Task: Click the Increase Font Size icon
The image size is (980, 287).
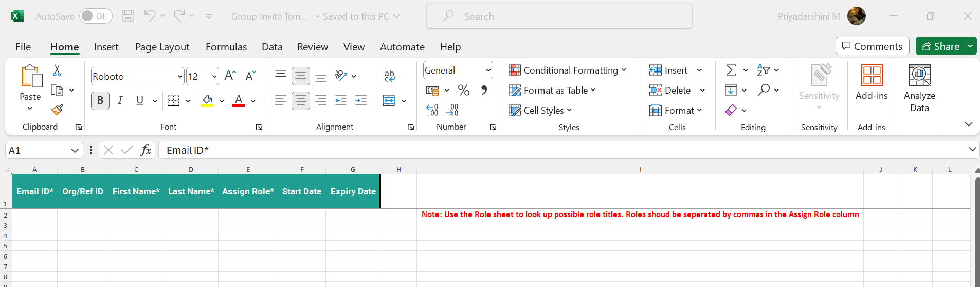Action: 230,76
